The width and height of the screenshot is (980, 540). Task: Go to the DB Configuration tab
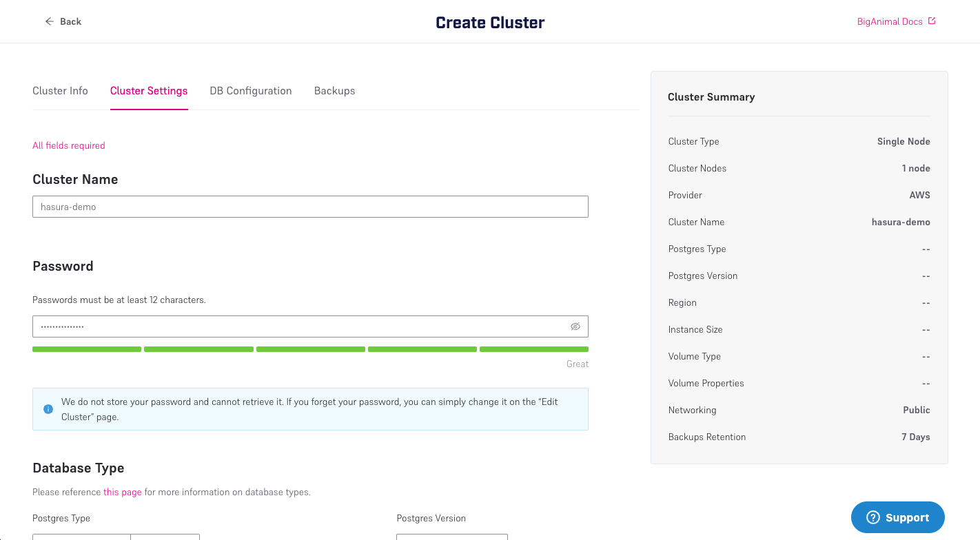click(251, 91)
